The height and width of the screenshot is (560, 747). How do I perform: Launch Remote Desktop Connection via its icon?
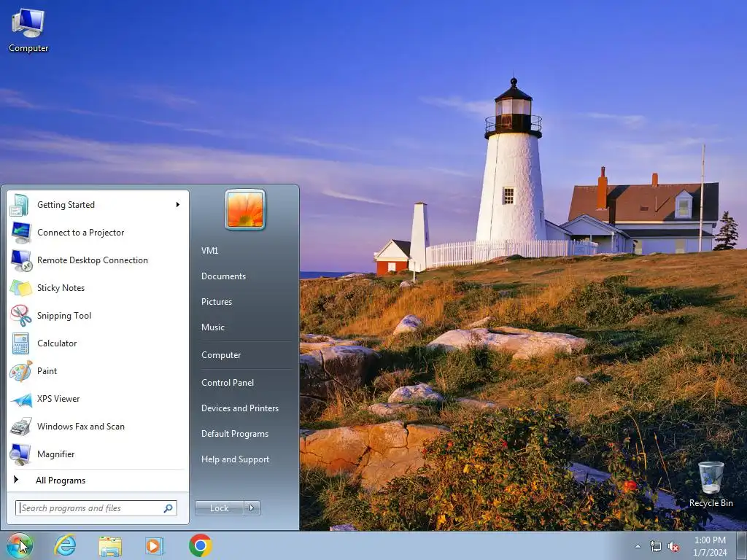click(x=21, y=260)
